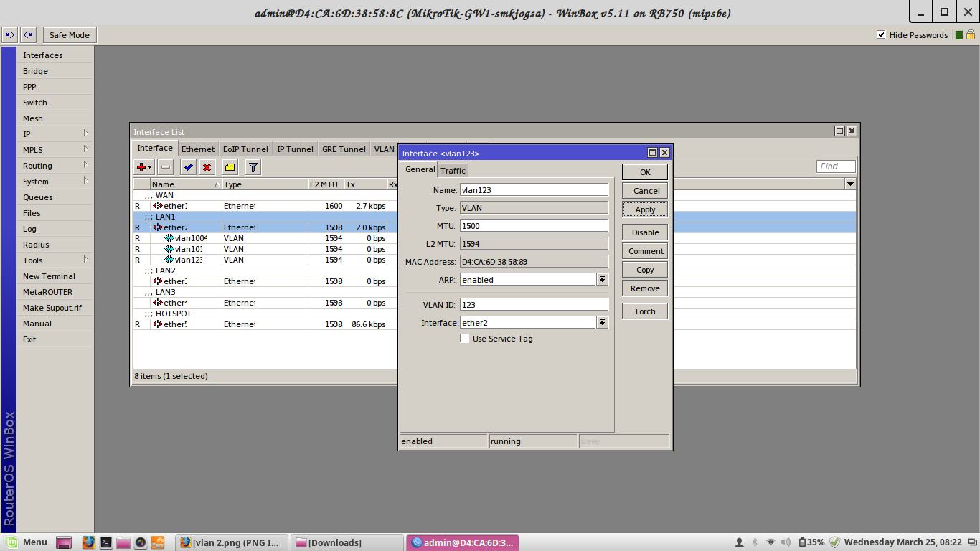Click the wifi network tray icon

(x=771, y=542)
